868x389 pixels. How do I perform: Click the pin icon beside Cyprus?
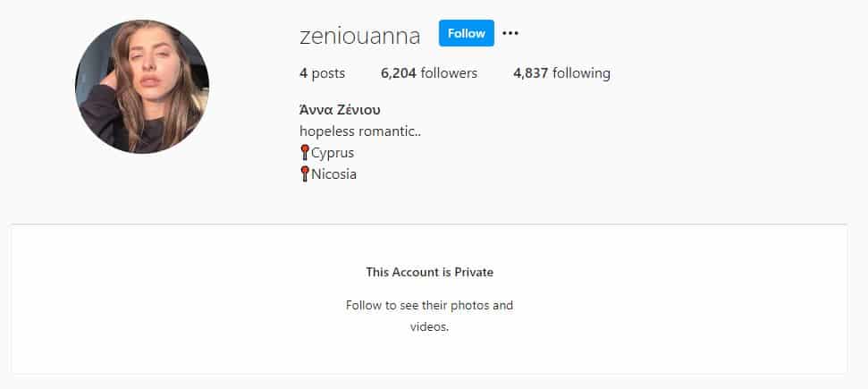coord(305,152)
